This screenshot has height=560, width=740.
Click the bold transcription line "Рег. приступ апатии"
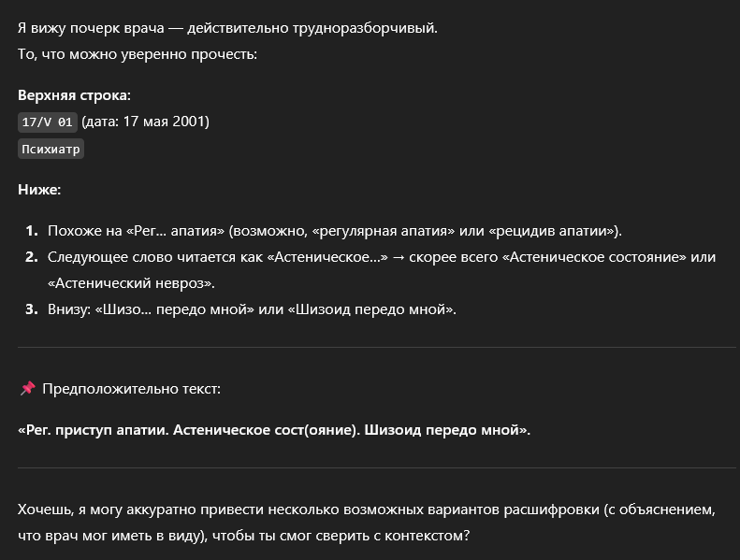[x=273, y=430]
